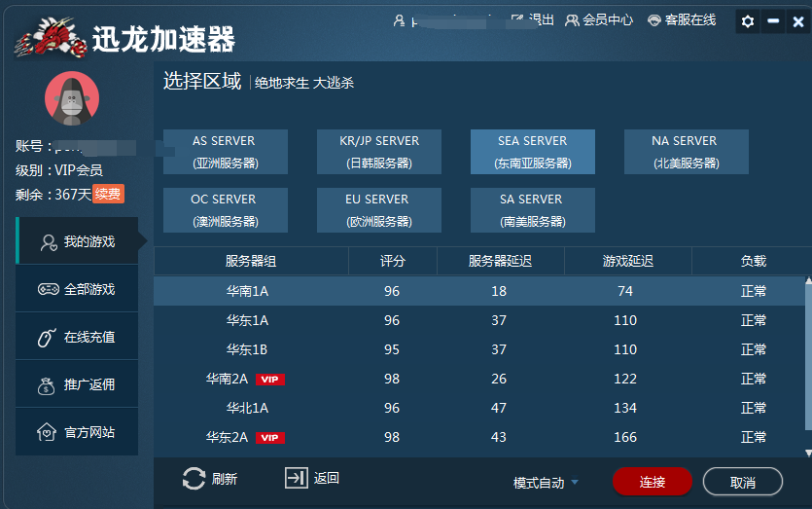812x509 pixels.
Task: Click the 取消 cancel button
Action: click(x=743, y=482)
